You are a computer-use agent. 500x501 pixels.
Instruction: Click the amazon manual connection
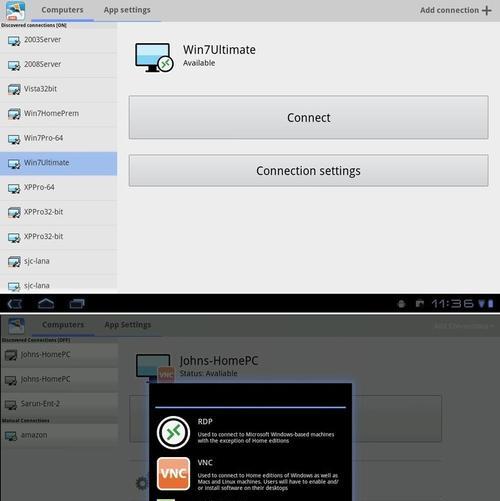59,435
